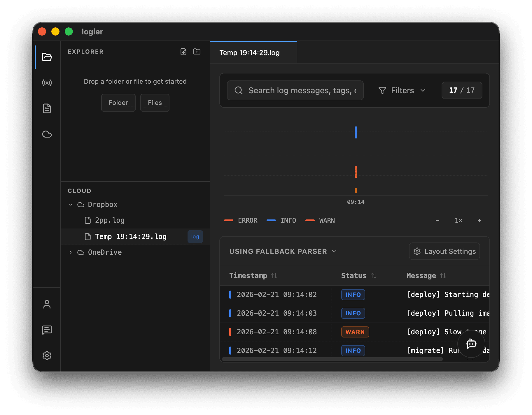This screenshot has width=532, height=415.
Task: Select Temp 19:14:29.log in Dropbox tree
Action: coord(135,237)
